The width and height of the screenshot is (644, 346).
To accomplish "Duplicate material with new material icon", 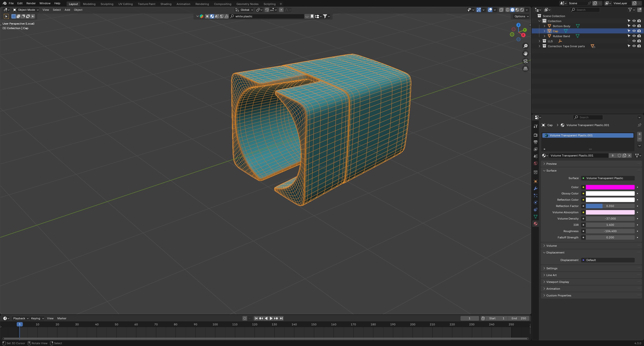I will pos(624,156).
